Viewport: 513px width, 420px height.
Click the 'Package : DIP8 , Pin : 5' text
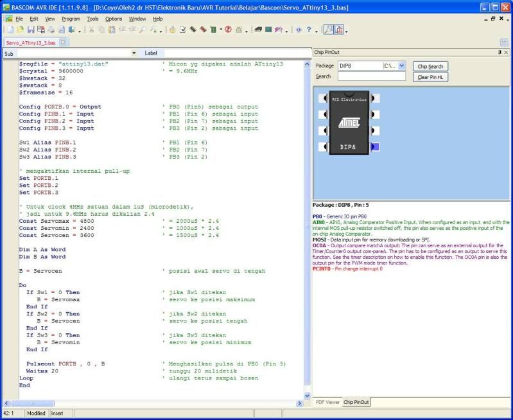(x=340, y=205)
